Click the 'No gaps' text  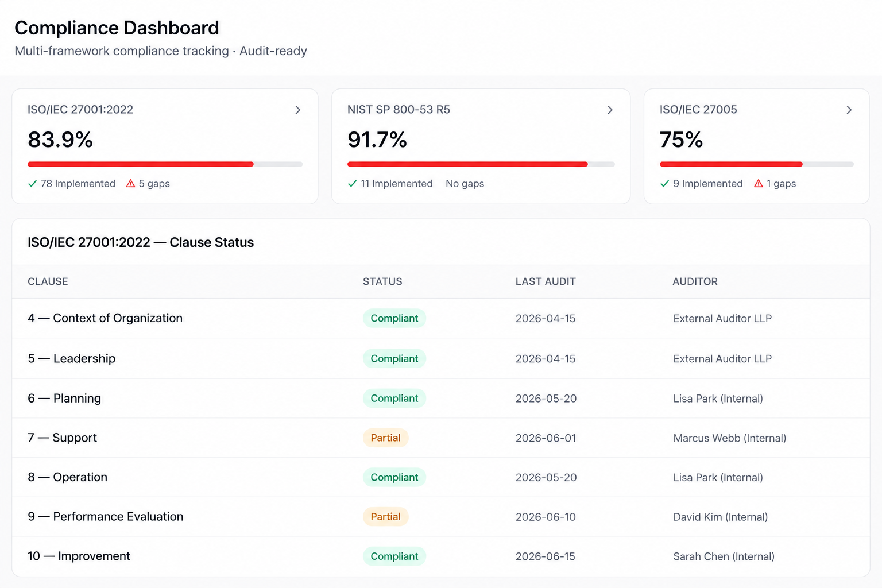465,184
